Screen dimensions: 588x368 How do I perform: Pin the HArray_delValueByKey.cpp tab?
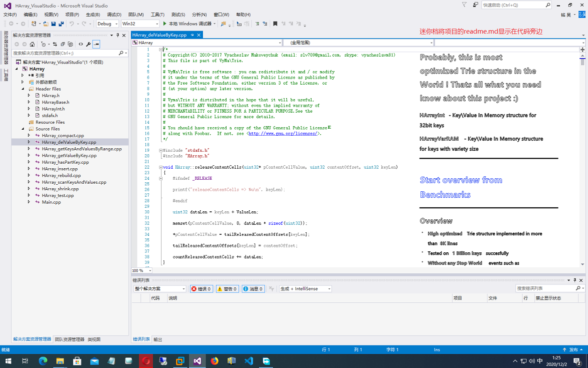(192, 35)
